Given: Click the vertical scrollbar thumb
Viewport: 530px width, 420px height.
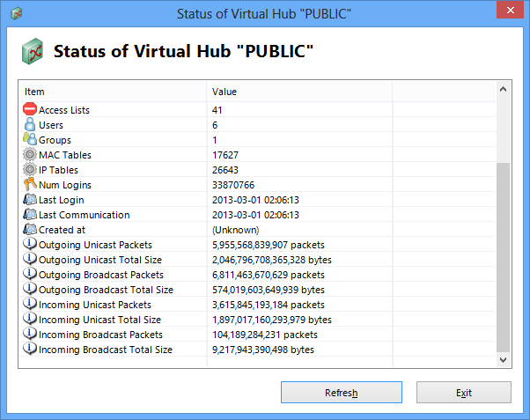Looking at the screenshot, I should 503,257.
